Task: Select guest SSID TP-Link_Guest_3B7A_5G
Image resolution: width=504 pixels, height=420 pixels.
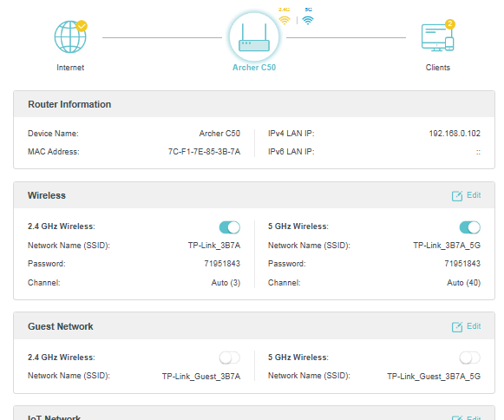Action: 434,377
